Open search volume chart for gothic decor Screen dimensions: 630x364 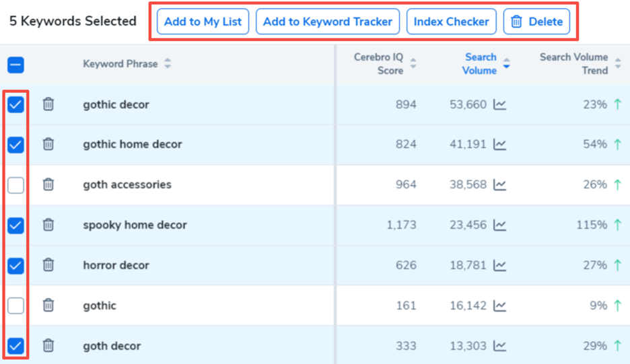click(x=499, y=104)
